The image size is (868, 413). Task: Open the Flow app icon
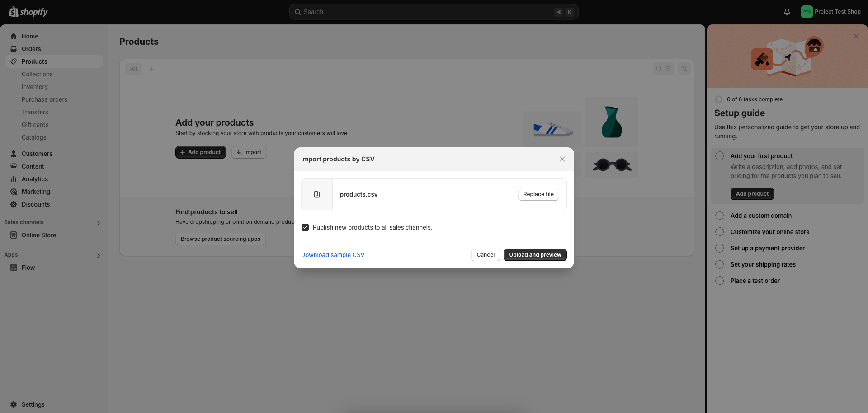[x=14, y=268]
